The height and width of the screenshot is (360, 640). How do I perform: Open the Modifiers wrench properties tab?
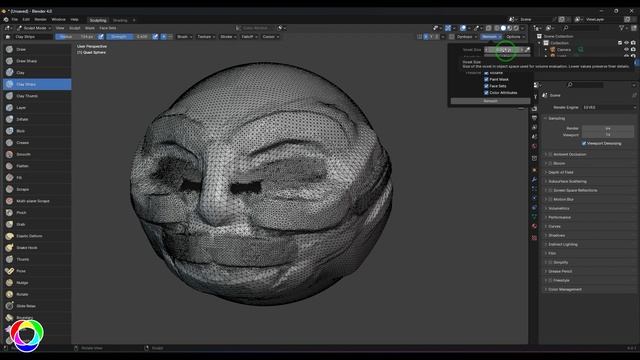(x=534, y=180)
